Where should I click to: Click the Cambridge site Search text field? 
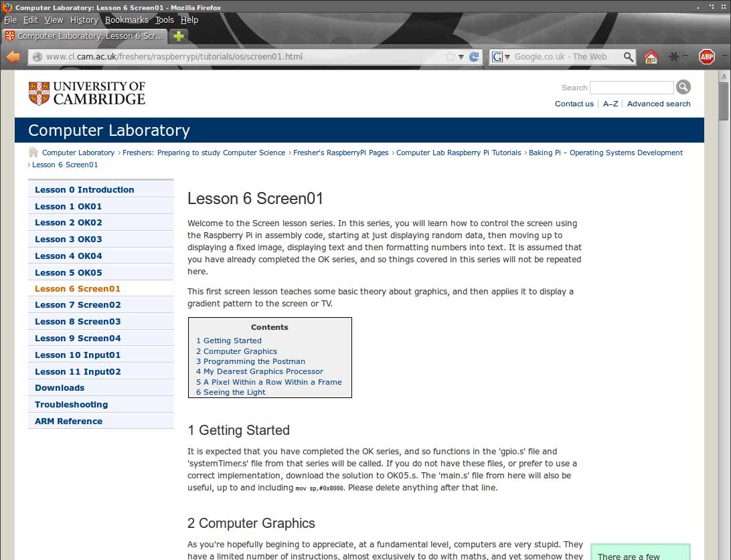(631, 88)
